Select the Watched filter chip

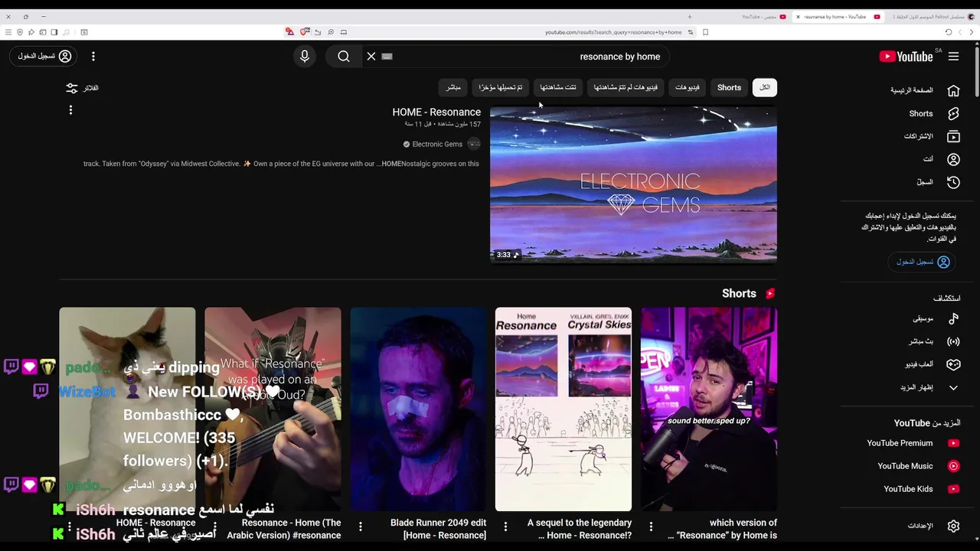tap(558, 87)
